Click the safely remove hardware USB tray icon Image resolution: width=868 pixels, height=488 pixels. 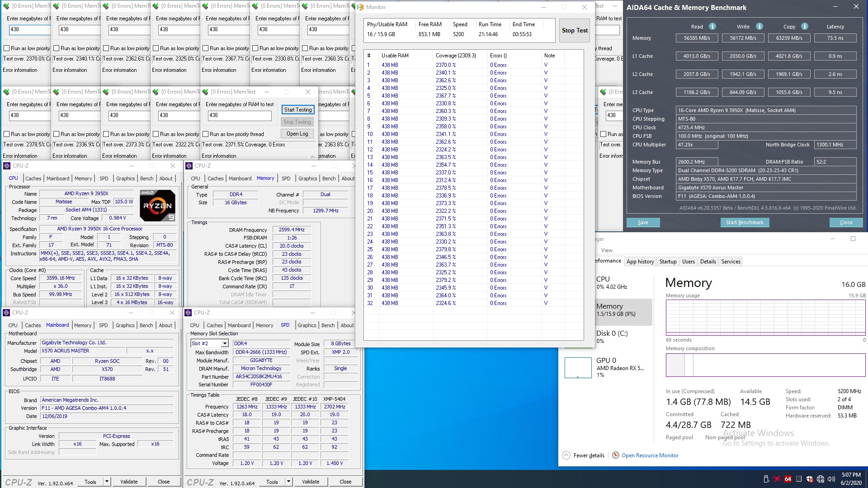coord(766,479)
